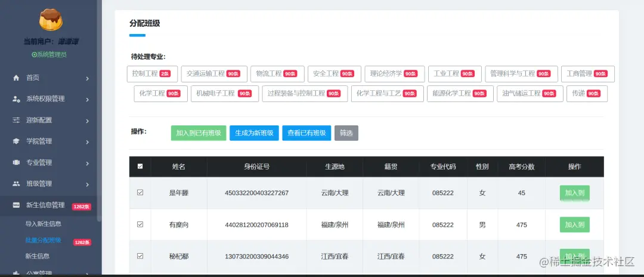Select the 工商管理 major tag
The width and height of the screenshot is (644, 277).
pos(588,74)
